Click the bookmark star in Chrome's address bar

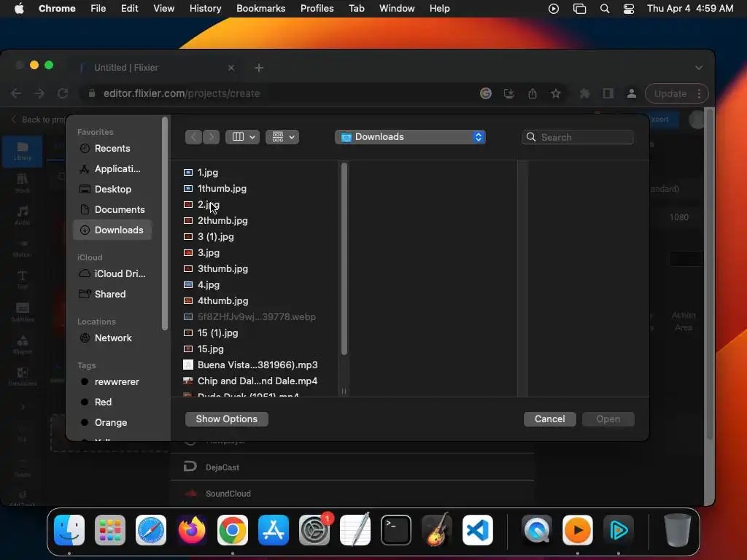tap(555, 93)
